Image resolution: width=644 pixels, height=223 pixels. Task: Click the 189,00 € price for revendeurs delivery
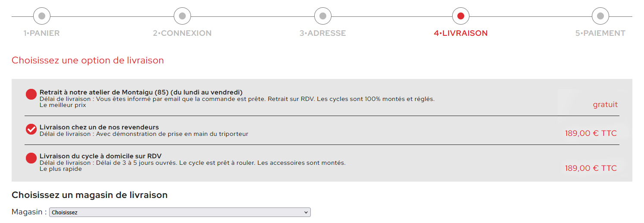[x=591, y=134]
